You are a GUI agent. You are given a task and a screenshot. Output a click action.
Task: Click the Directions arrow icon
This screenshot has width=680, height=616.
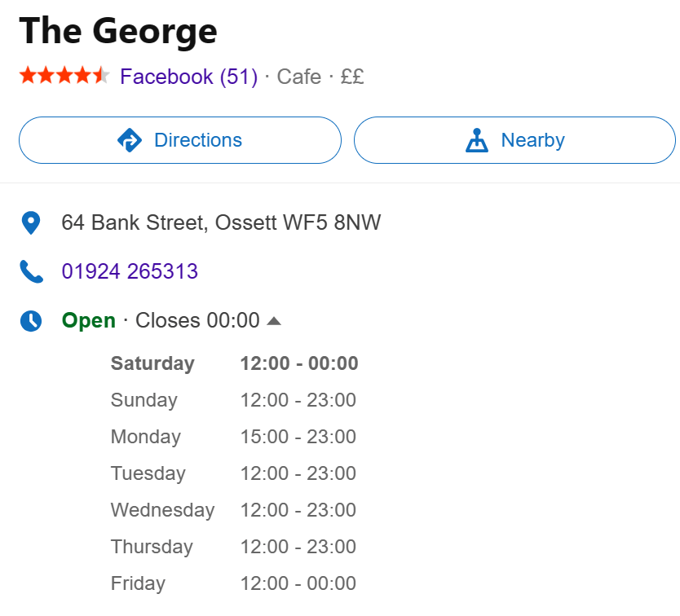click(x=130, y=140)
